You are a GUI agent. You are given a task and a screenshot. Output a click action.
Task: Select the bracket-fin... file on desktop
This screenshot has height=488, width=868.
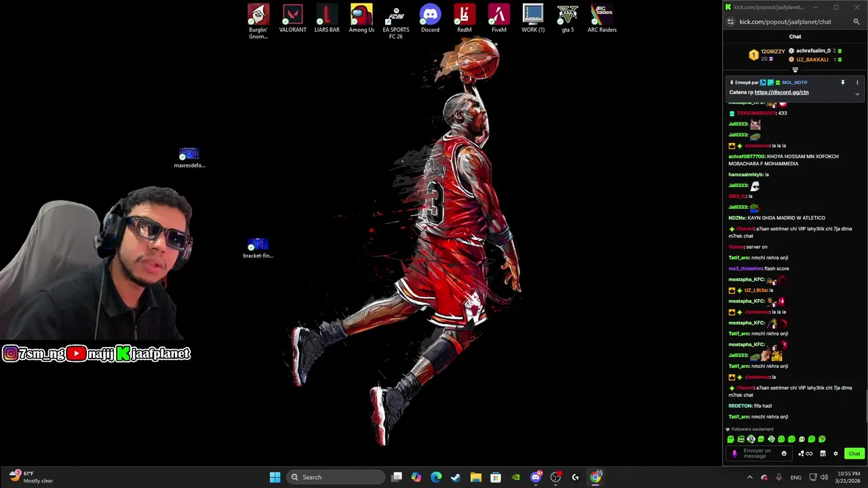coord(258,248)
